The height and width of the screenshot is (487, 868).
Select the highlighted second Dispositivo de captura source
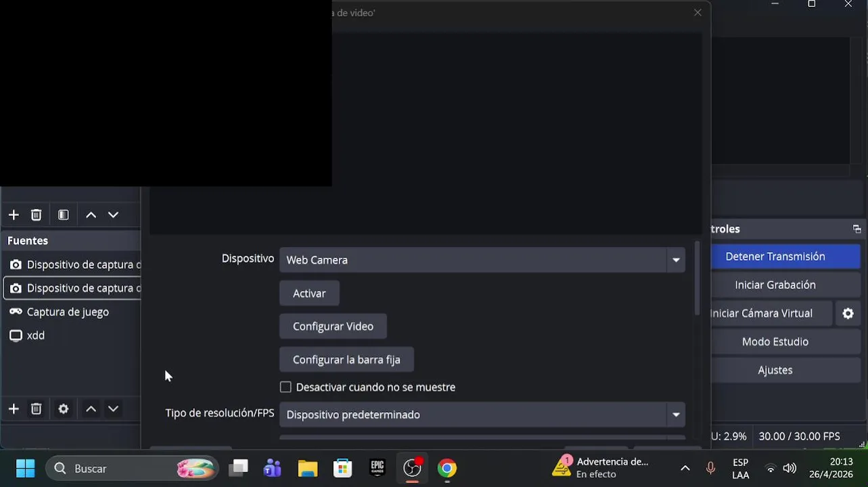coord(72,288)
